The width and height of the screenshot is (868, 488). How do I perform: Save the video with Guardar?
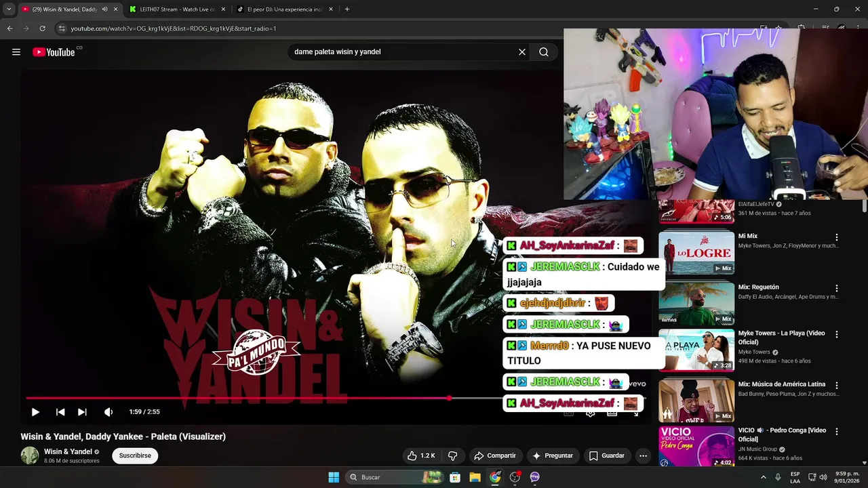(607, 455)
